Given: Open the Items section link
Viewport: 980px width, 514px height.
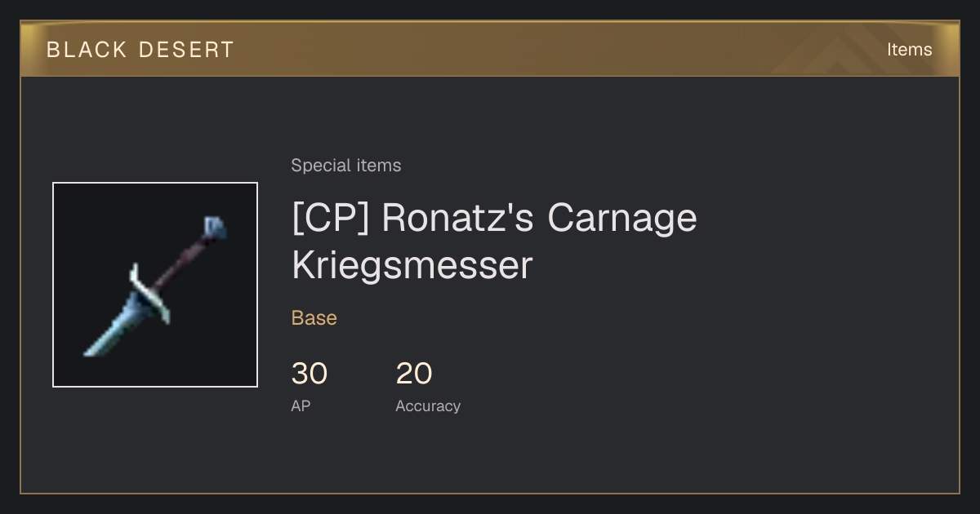Looking at the screenshot, I should 909,50.
